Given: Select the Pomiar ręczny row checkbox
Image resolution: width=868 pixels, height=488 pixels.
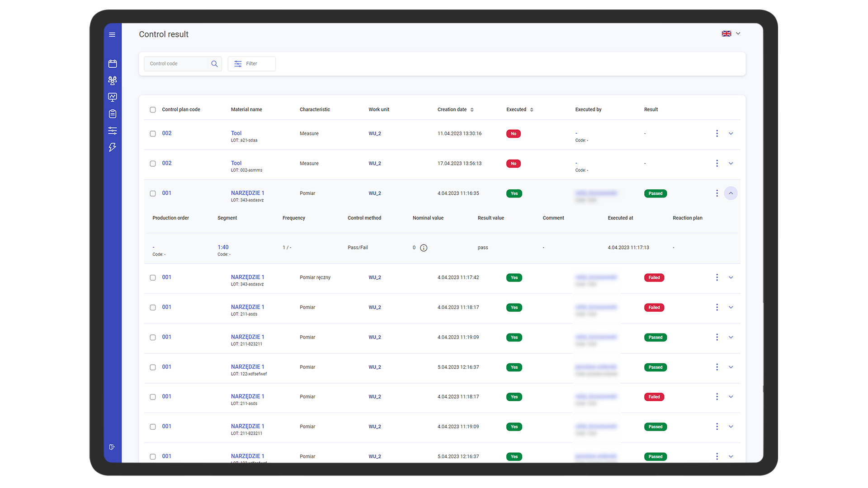Looking at the screenshot, I should tap(153, 277).
